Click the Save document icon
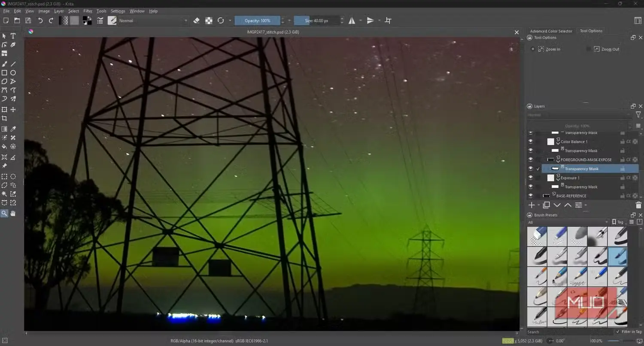The image size is (644, 346). coord(28,21)
